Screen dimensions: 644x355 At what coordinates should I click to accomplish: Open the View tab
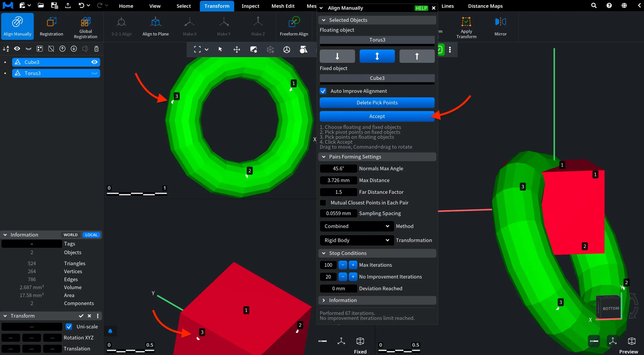[155, 6]
